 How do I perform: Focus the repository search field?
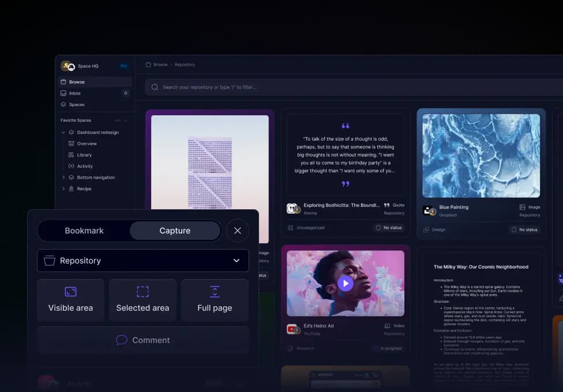[354, 87]
